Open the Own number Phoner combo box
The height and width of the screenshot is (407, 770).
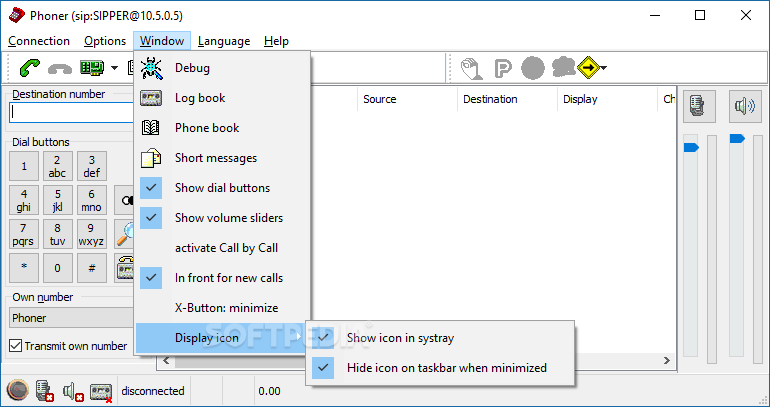(x=71, y=318)
